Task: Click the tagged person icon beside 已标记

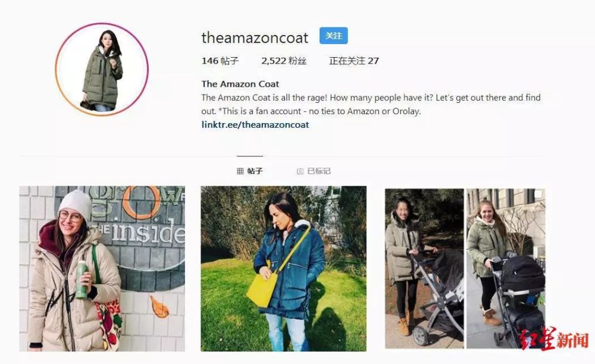Action: click(300, 171)
